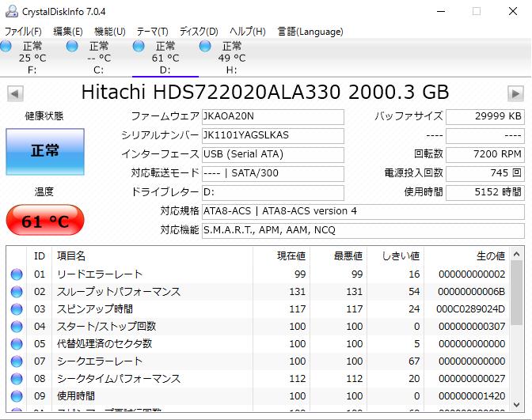Open the 言語(Language) menu
This screenshot has height=420, width=532.
pos(310,32)
